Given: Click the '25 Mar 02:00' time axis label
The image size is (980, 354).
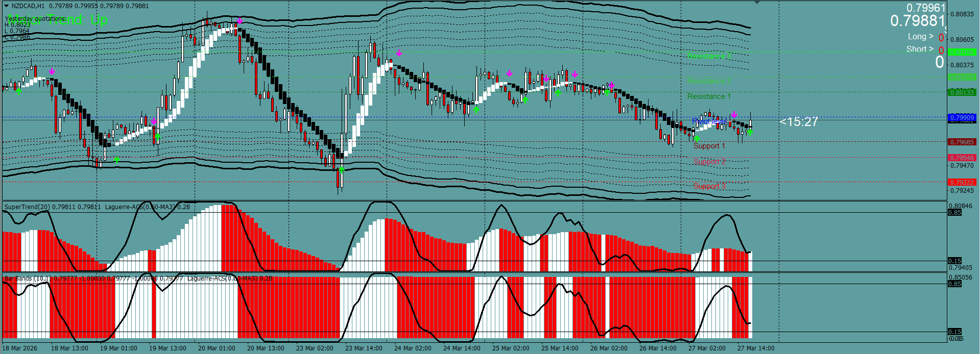Looking at the screenshot, I should (511, 348).
